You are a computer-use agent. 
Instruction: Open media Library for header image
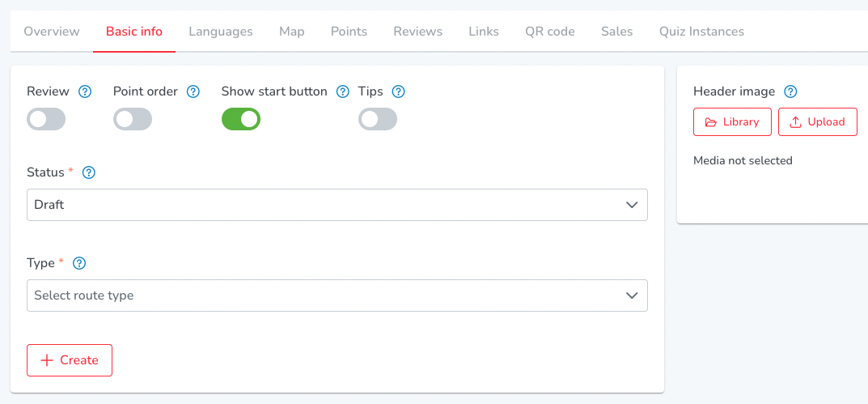tap(732, 122)
